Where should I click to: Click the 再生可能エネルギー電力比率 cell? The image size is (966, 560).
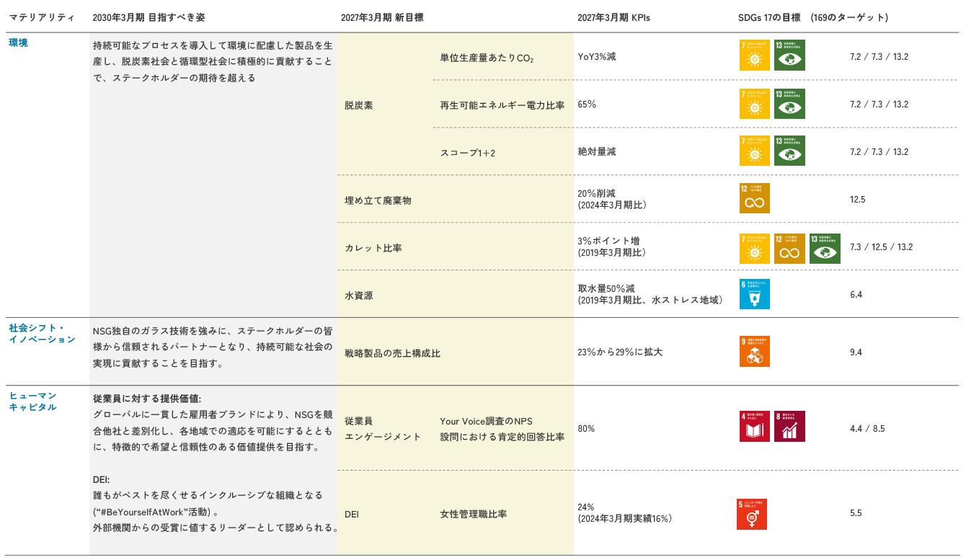pyautogui.click(x=502, y=105)
